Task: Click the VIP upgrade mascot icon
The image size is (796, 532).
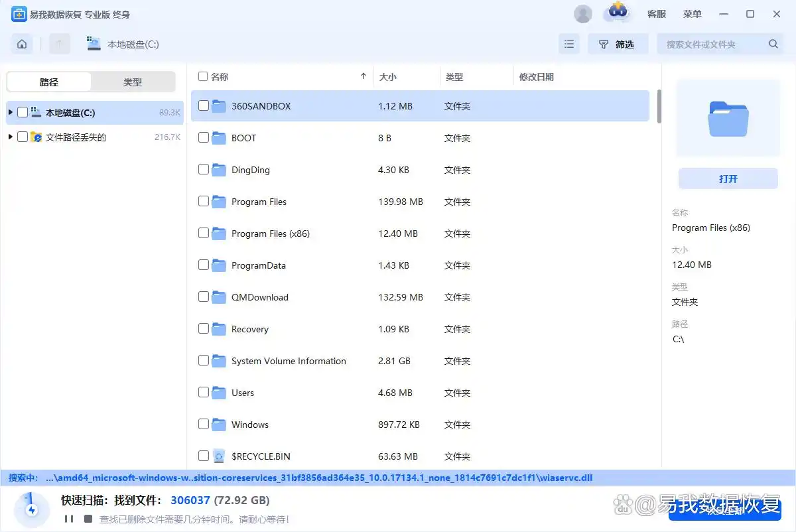Action: [618, 13]
